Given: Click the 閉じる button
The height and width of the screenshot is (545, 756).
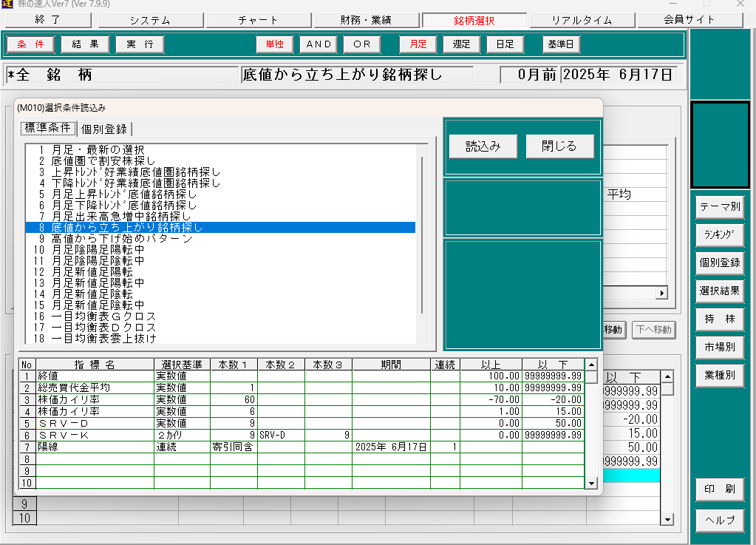Looking at the screenshot, I should pos(559,146).
